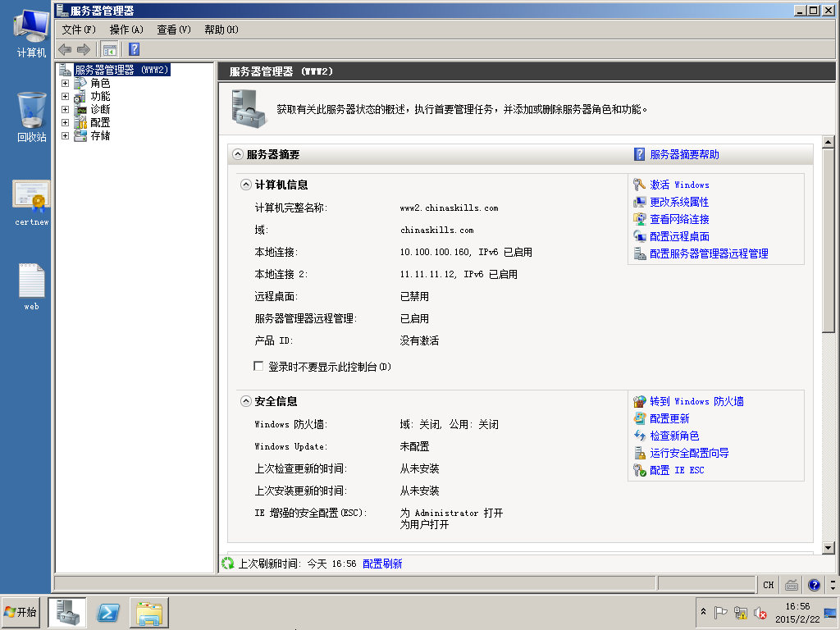Open the 文件(F) menu
The height and width of the screenshot is (630, 840).
[x=79, y=30]
